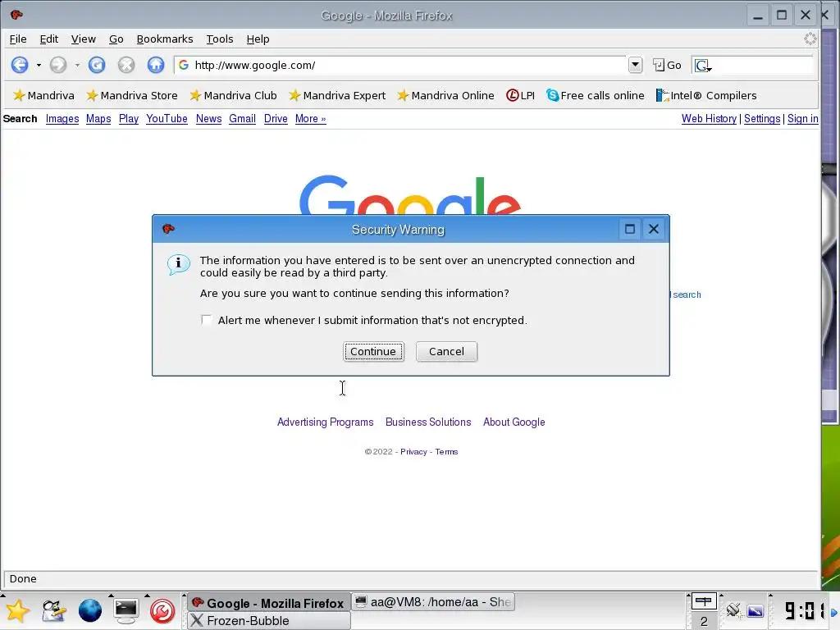840x630 pixels.
Task: Open the Settings link
Action: click(x=762, y=119)
